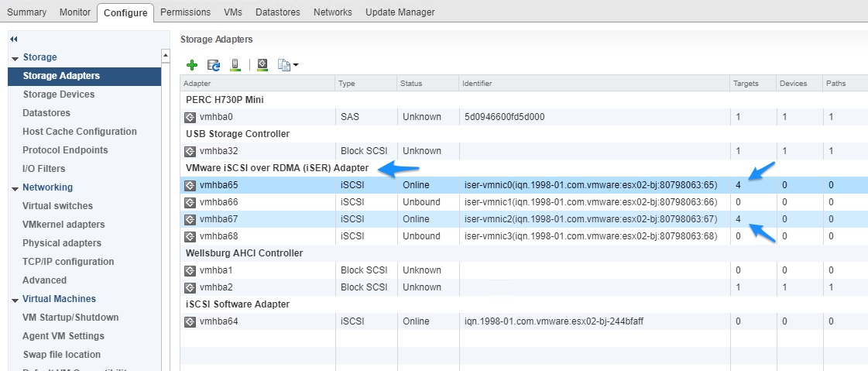Open Advanced networking settings
The width and height of the screenshot is (868, 371).
(44, 280)
